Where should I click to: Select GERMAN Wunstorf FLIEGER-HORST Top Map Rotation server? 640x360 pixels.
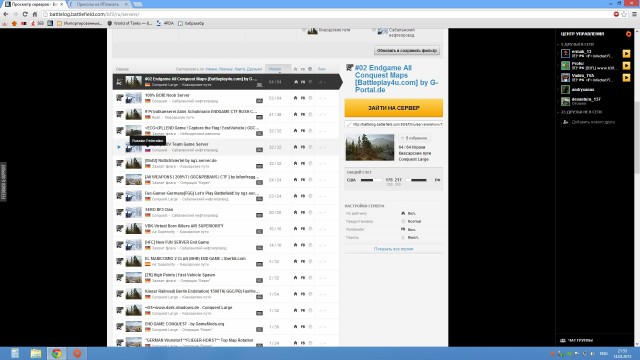[x=226, y=342]
